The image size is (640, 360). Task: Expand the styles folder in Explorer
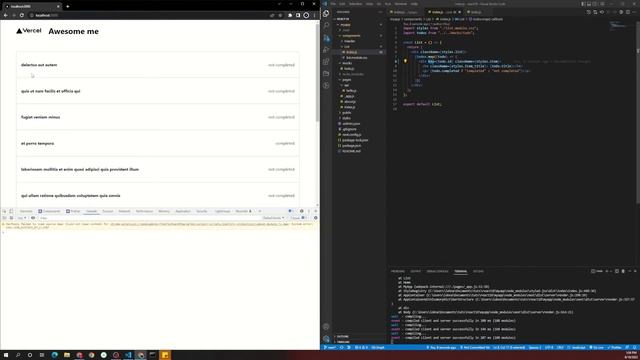tap(346, 118)
